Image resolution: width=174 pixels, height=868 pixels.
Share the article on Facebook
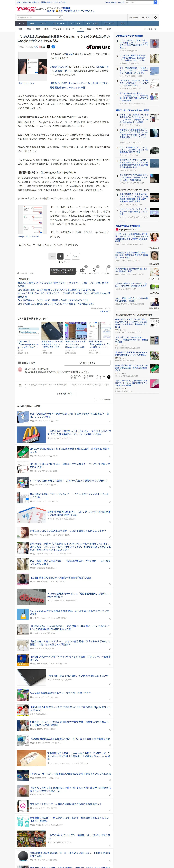(53, 47)
